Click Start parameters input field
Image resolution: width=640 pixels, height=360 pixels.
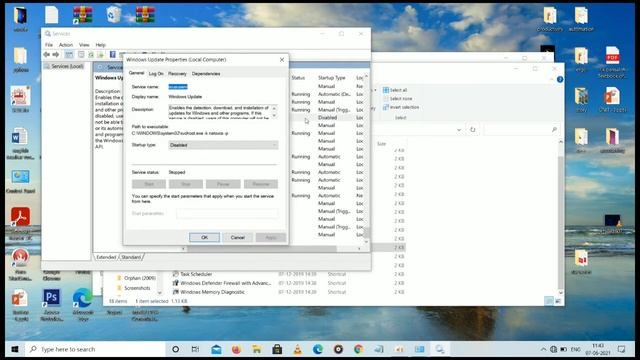[227, 213]
